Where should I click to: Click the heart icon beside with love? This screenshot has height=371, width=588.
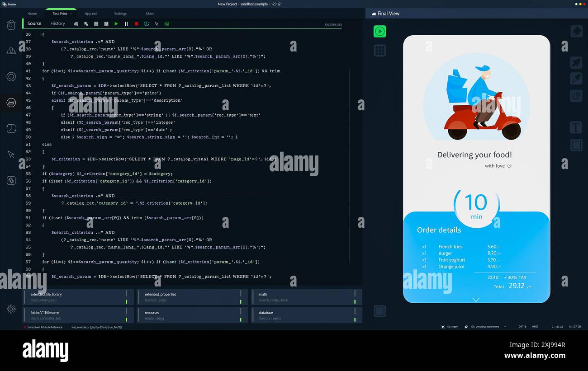coord(509,166)
